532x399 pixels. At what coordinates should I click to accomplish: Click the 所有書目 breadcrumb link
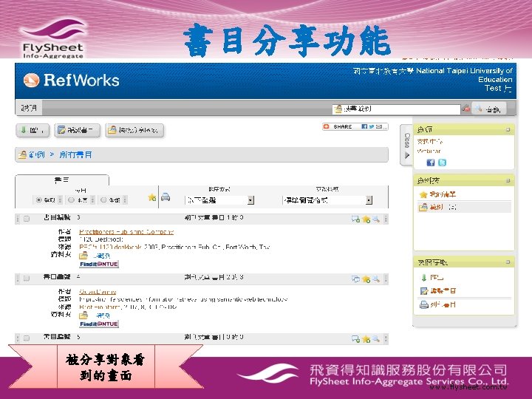(75, 155)
